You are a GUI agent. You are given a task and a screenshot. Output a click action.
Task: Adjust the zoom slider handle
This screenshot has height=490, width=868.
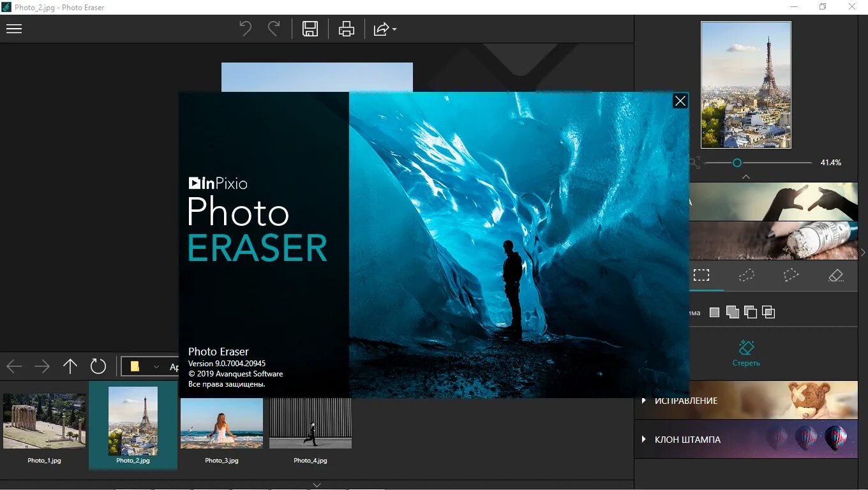(737, 163)
